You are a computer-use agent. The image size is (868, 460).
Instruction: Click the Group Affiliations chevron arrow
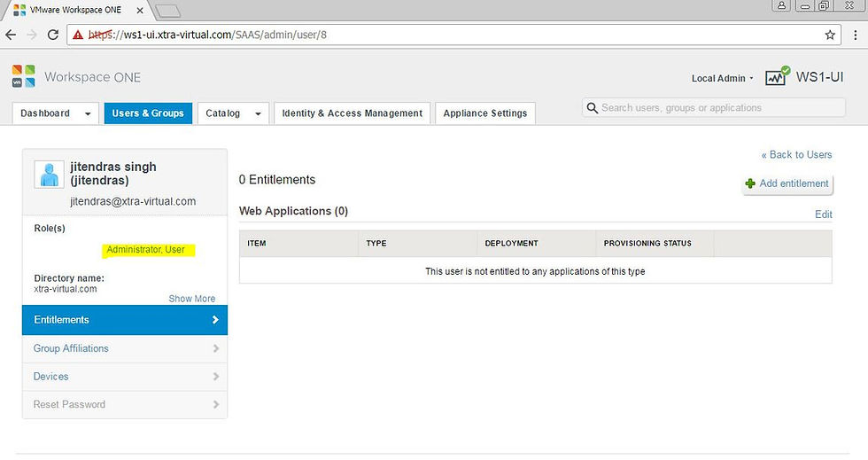tap(216, 348)
